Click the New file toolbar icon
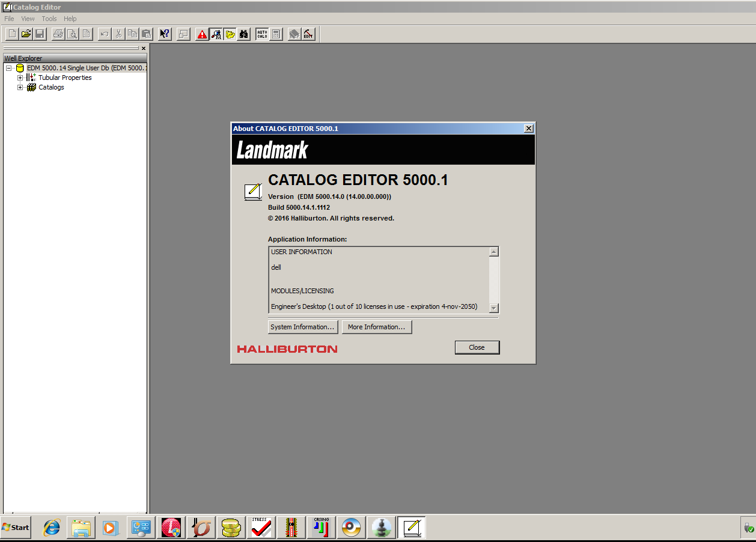The width and height of the screenshot is (756, 542). [12, 34]
